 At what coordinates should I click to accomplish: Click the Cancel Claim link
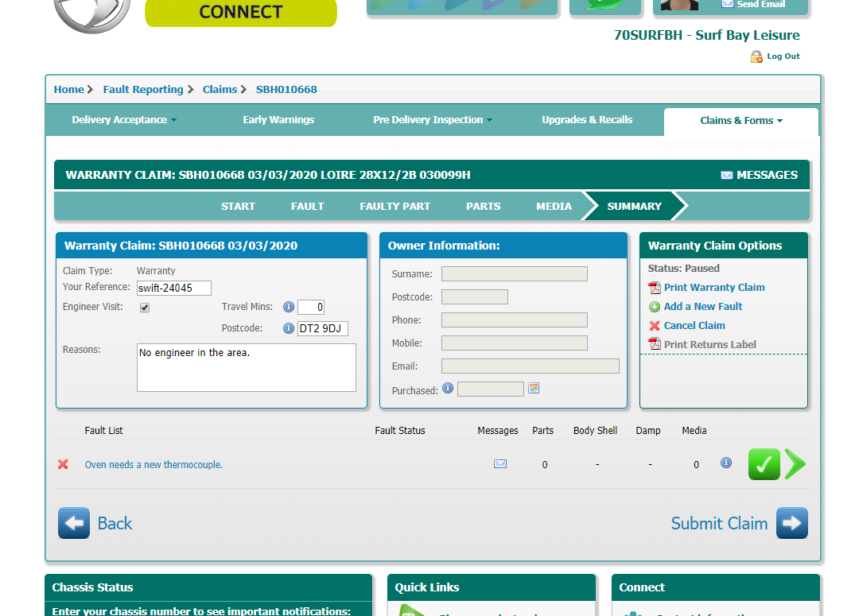click(694, 326)
